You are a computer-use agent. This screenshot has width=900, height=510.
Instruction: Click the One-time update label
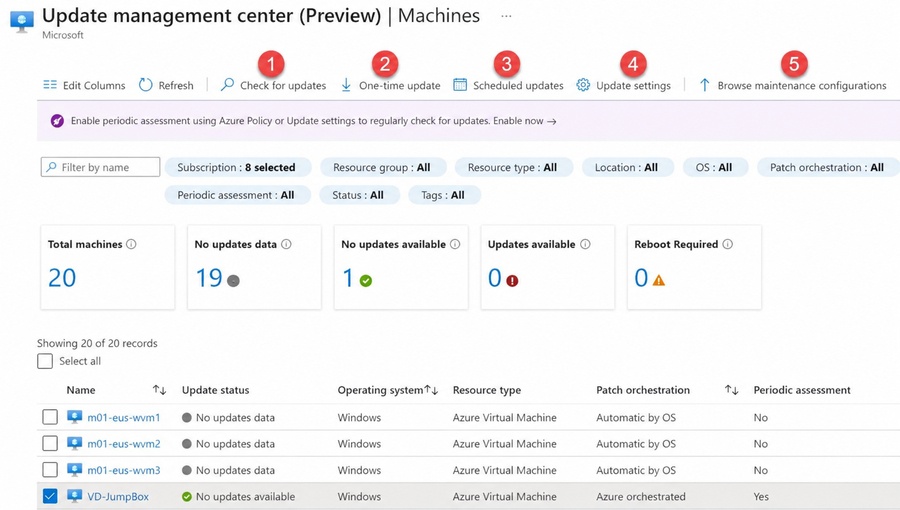pyautogui.click(x=399, y=85)
